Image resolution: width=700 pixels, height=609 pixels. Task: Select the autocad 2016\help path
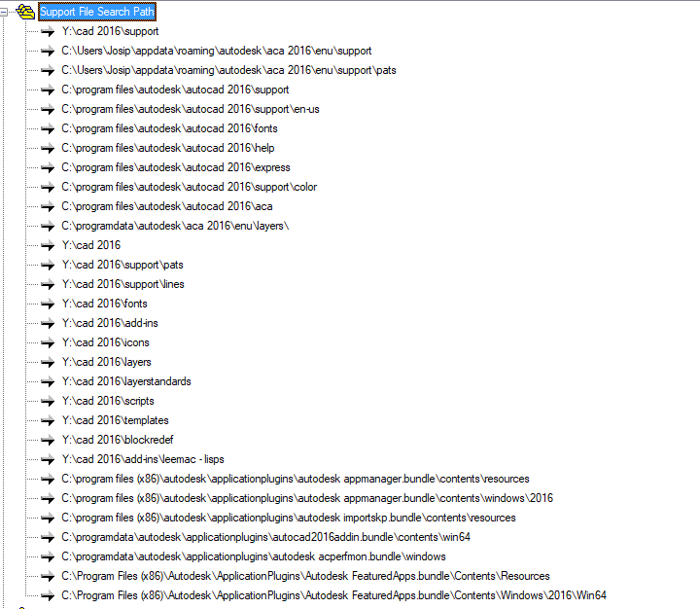pos(168,148)
